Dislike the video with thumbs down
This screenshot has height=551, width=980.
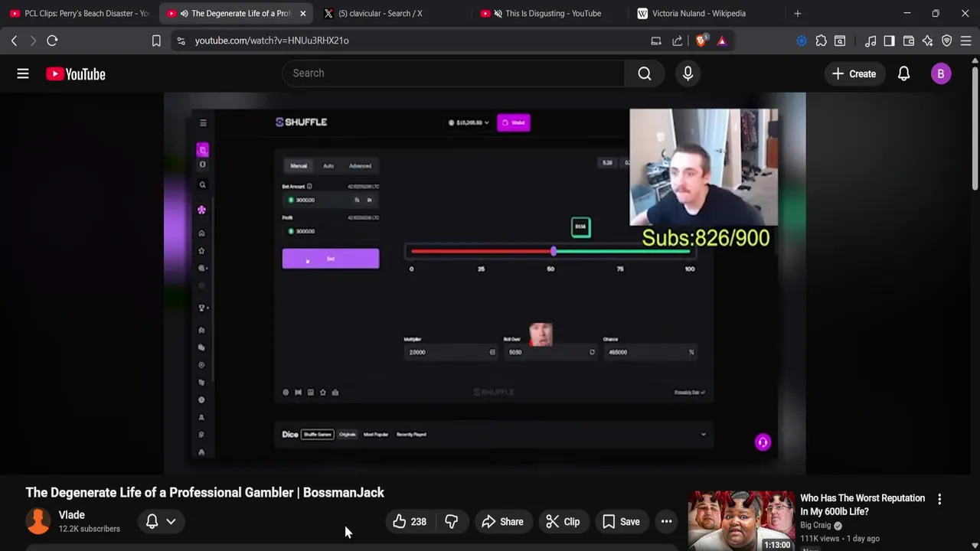(452, 522)
